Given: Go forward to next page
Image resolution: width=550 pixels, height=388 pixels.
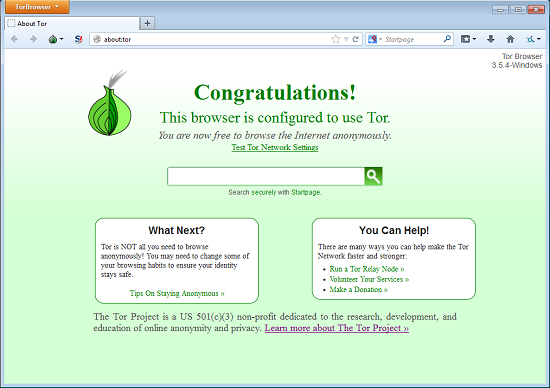Looking at the screenshot, I should pyautogui.click(x=33, y=39).
